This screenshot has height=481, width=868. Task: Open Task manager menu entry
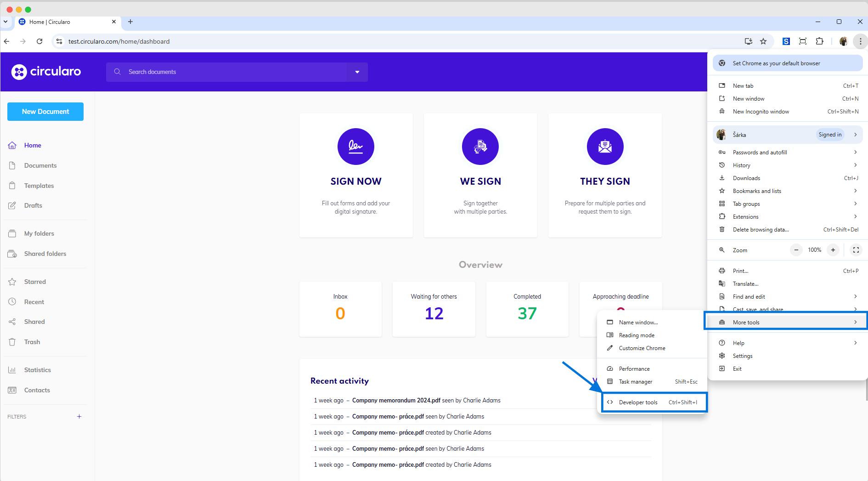point(635,381)
